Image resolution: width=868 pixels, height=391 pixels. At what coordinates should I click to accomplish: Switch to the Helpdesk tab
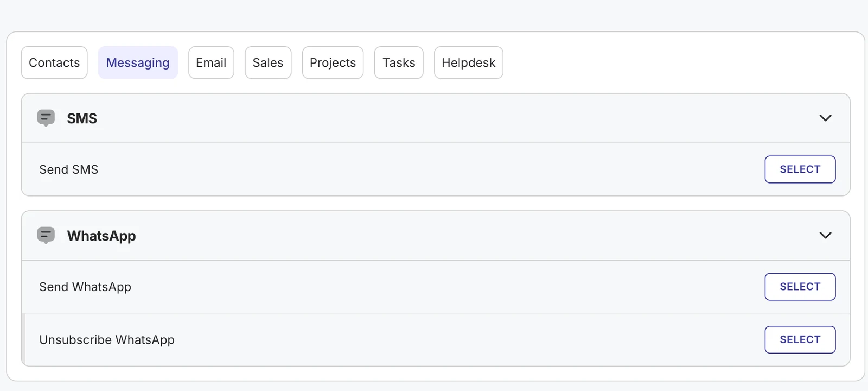pyautogui.click(x=469, y=62)
